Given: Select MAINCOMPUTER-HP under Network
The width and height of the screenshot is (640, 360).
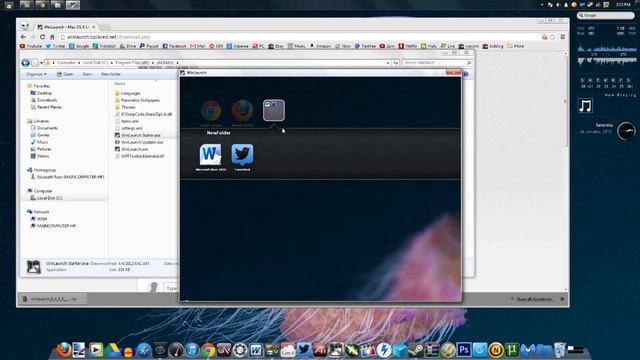Looking at the screenshot, I should (53, 226).
